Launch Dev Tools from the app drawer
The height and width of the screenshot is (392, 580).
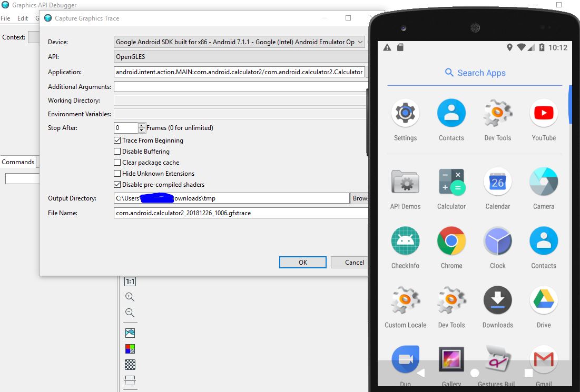(497, 113)
